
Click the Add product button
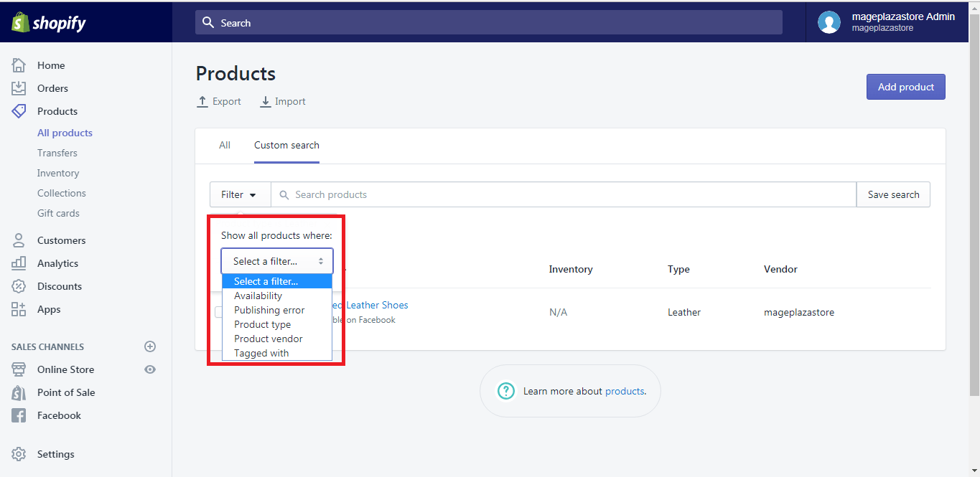905,86
